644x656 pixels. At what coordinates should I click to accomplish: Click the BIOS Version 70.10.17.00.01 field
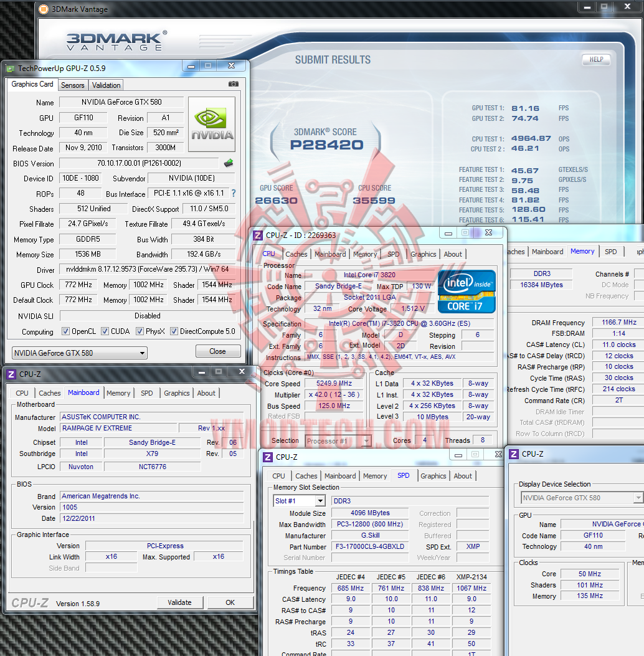point(140,163)
